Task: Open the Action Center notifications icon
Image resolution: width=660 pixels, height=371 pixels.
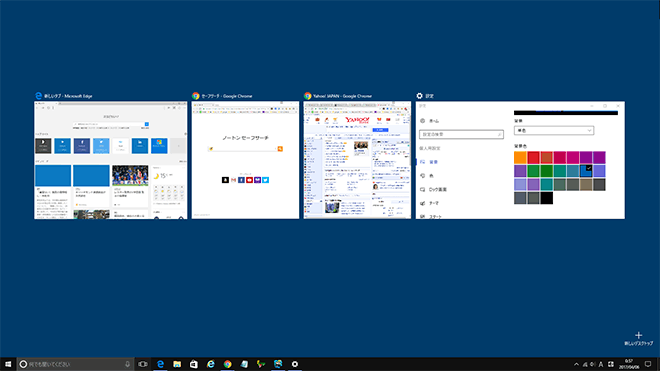Action: 648,364
